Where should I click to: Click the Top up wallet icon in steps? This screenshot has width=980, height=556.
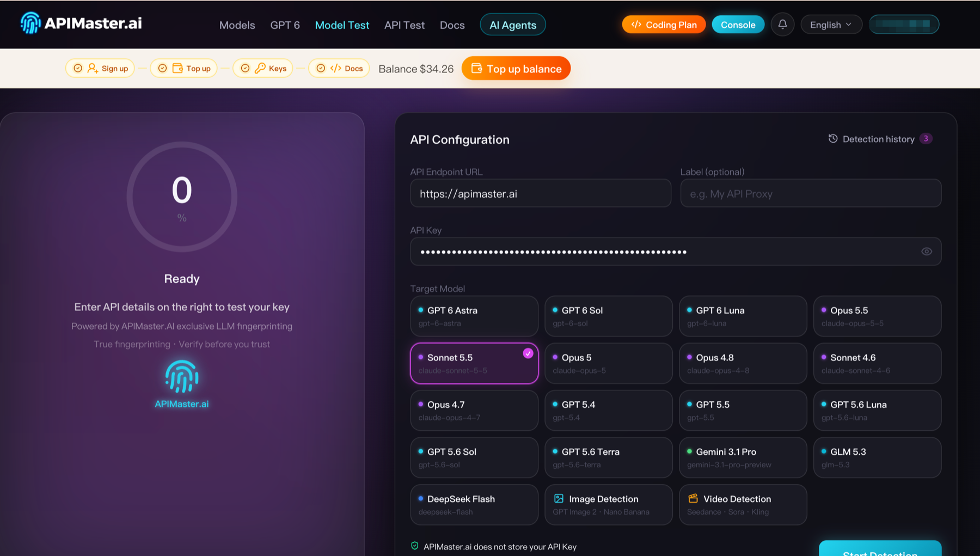click(x=177, y=68)
